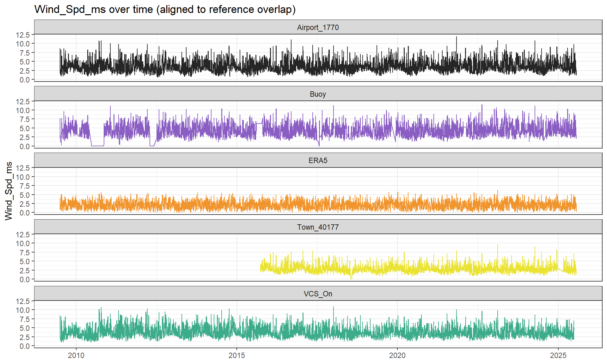Click the Town_40177 facet header

[318, 227]
